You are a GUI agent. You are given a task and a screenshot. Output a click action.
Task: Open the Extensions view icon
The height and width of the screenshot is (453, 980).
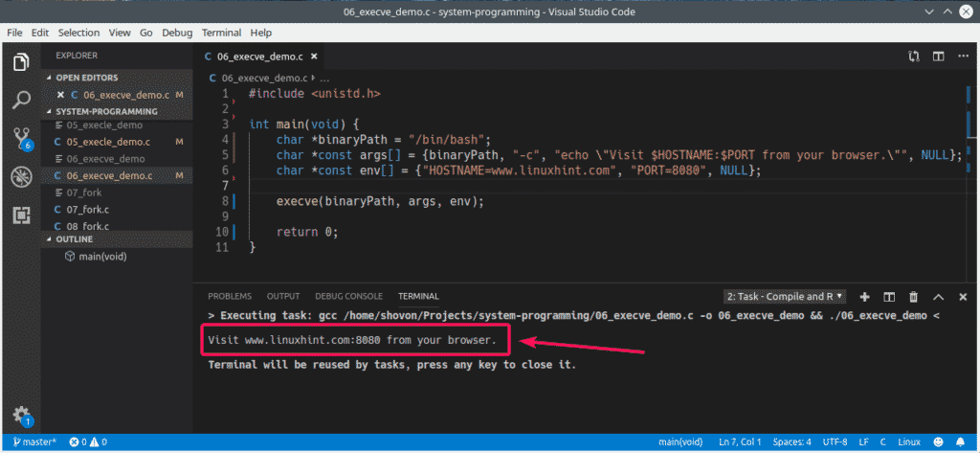click(21, 215)
